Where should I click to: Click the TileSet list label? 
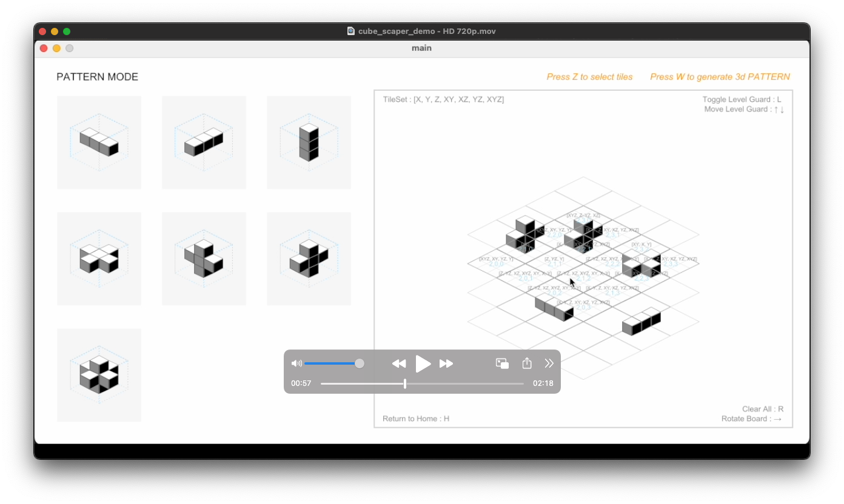(443, 99)
